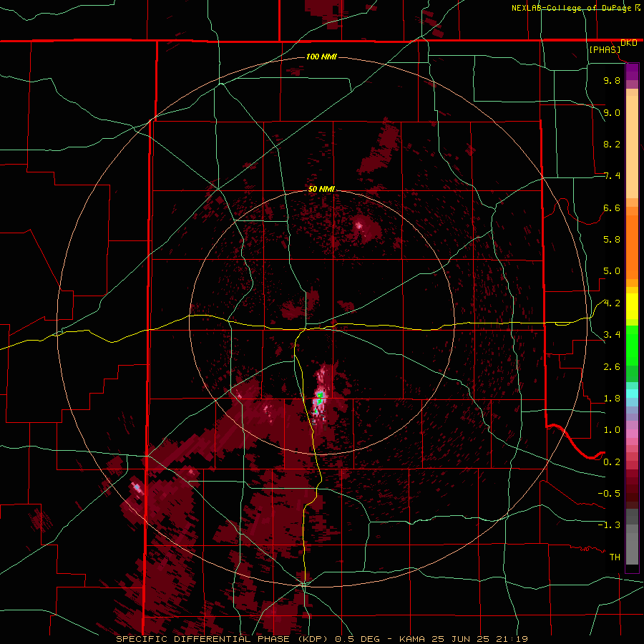644x644 pixels.
Task: Select the 5.8 value on the color scale
Action: (612, 240)
